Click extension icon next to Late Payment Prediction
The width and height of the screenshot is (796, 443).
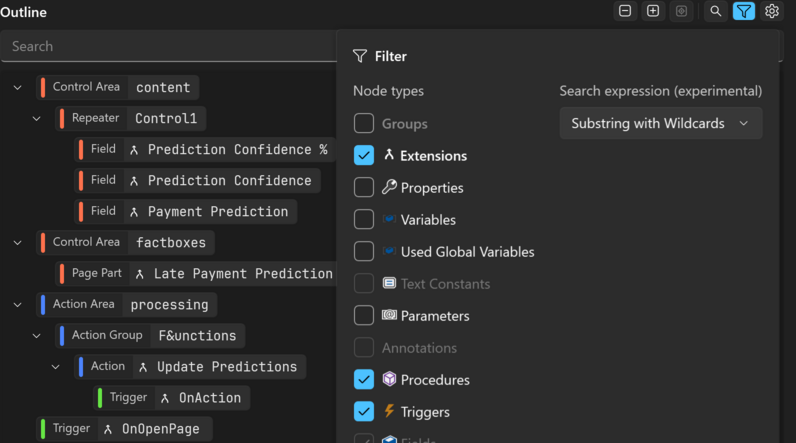pos(140,274)
